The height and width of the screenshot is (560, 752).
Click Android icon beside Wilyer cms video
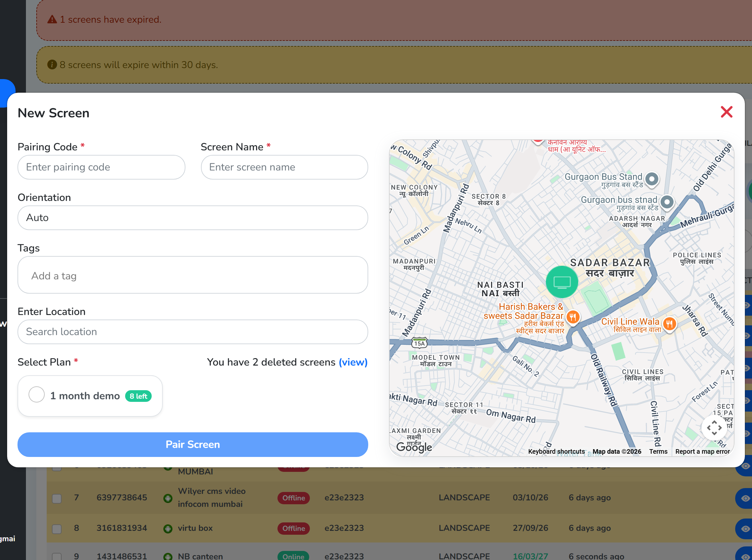click(x=168, y=498)
